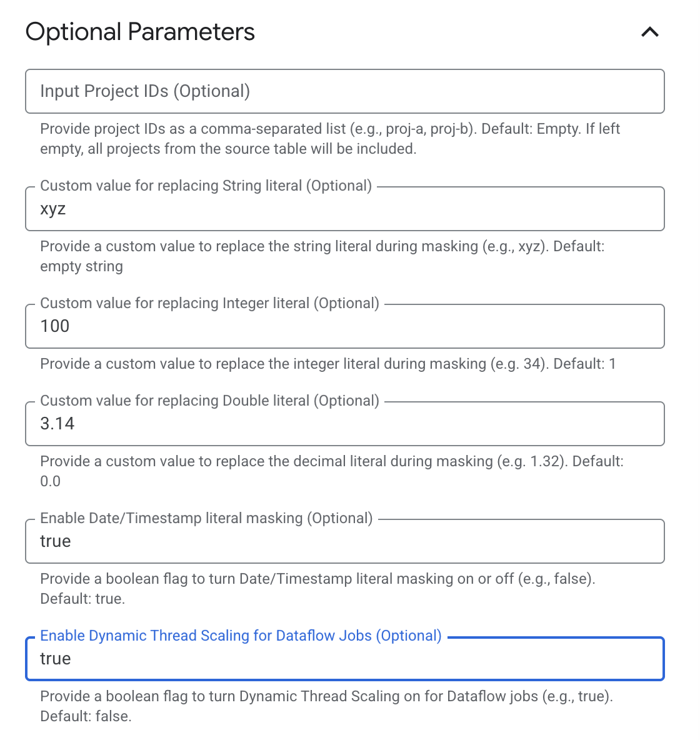Click the 'Custom value for replacing Integer literal' label
Viewport: 700px width, 740px height.
click(209, 303)
